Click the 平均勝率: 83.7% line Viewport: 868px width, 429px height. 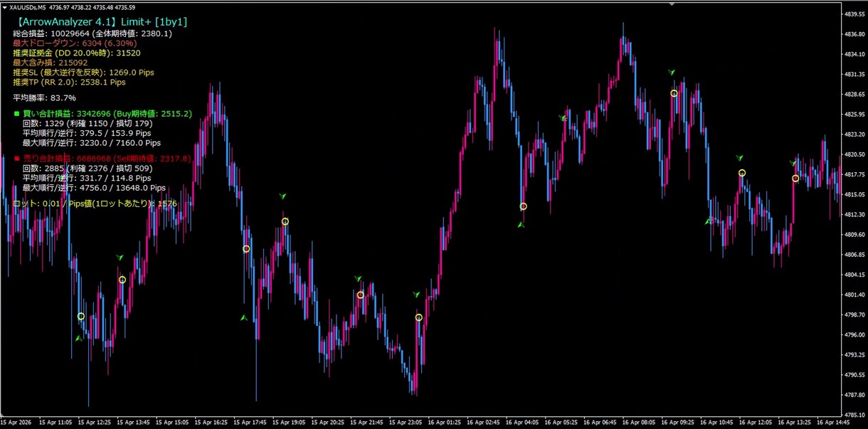point(45,98)
